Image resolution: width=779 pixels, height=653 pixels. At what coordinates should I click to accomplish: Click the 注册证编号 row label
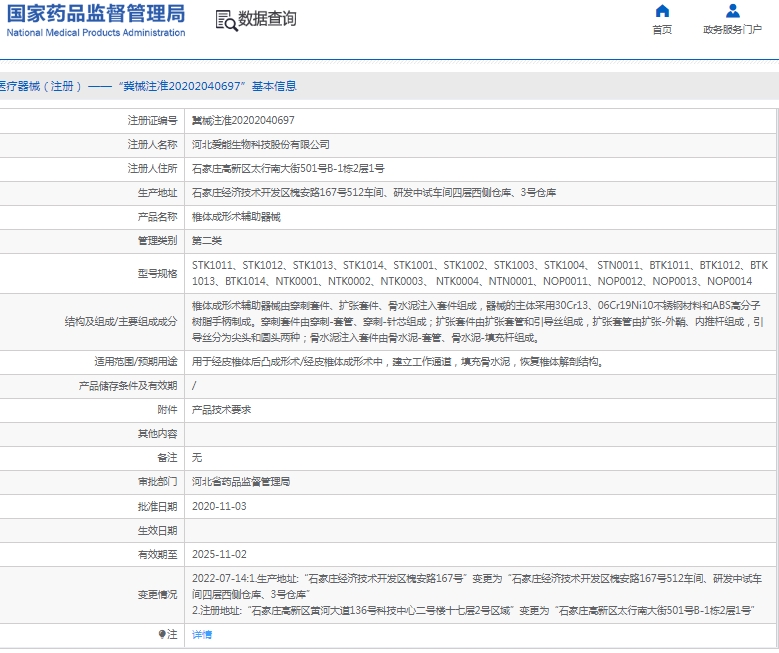click(x=153, y=121)
